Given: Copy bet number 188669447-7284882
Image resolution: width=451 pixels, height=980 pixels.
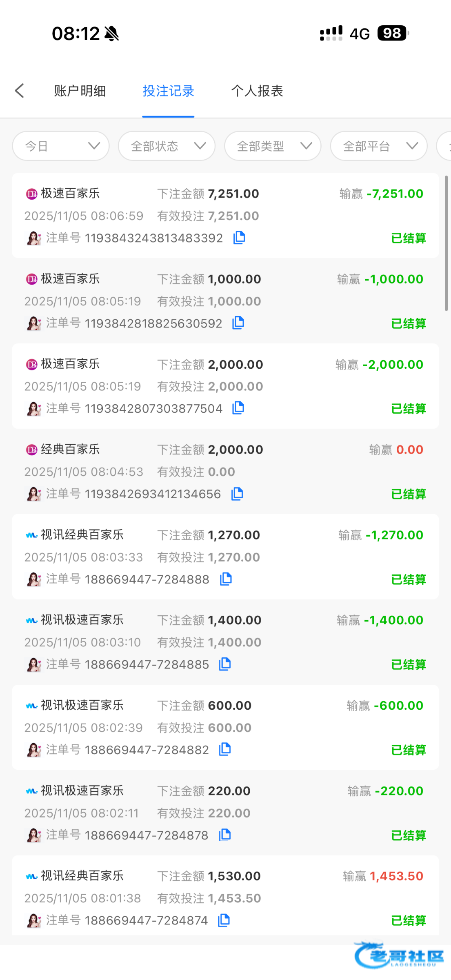Looking at the screenshot, I should coord(225,749).
